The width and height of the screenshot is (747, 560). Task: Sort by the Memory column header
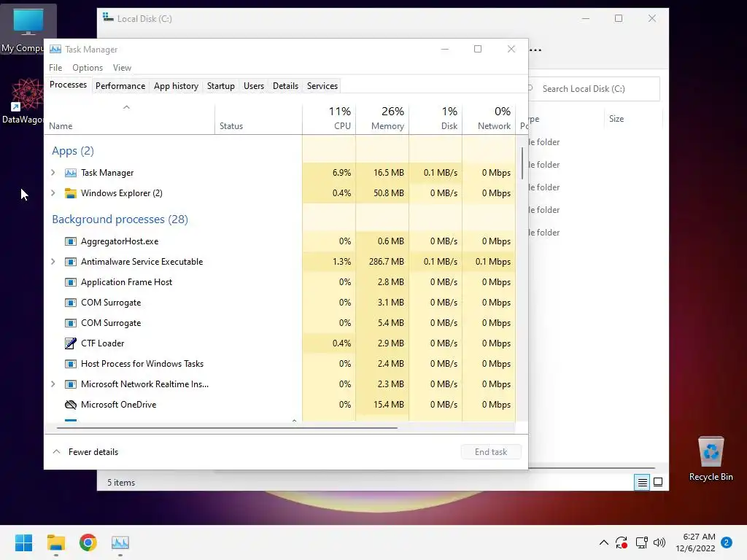[x=382, y=119]
